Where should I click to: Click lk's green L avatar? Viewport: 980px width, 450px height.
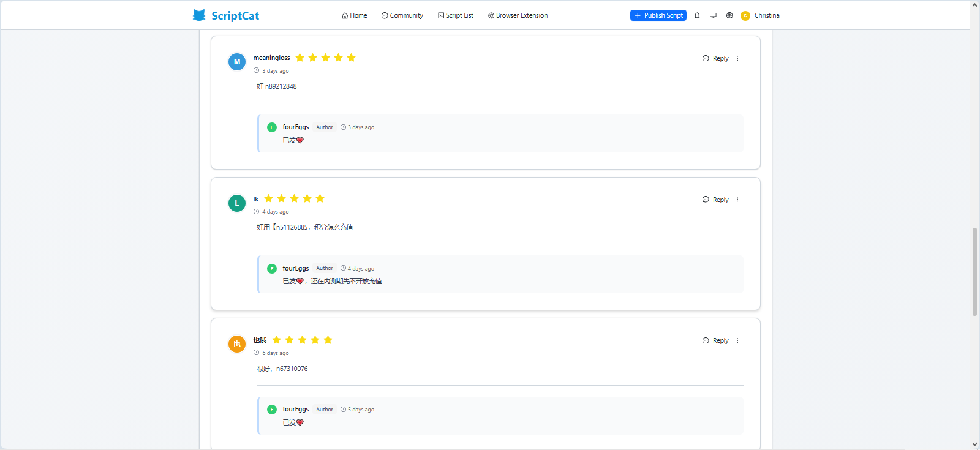click(237, 203)
